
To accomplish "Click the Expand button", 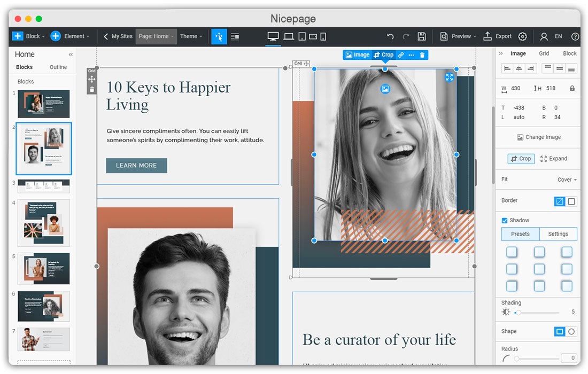I will (x=553, y=159).
